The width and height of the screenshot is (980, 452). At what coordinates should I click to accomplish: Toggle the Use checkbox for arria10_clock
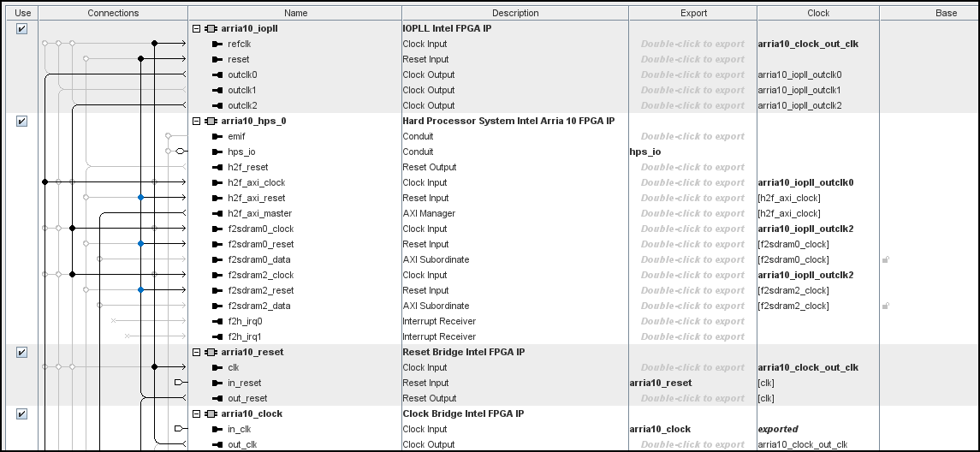21,413
